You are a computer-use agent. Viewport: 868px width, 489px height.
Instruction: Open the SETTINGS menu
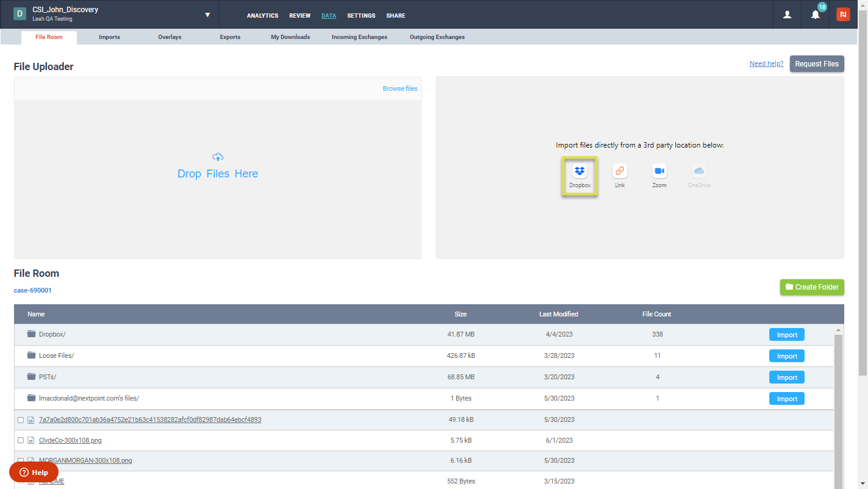pos(361,16)
